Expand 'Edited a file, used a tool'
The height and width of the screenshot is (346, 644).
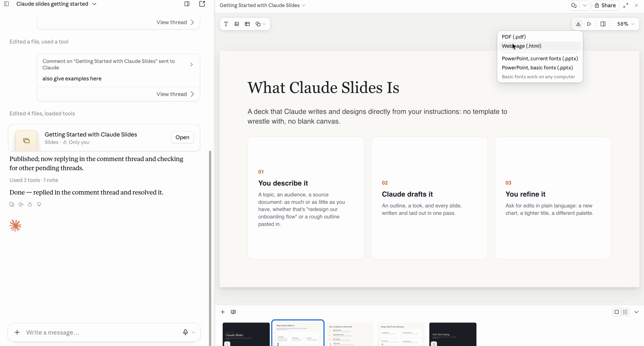[39, 42]
